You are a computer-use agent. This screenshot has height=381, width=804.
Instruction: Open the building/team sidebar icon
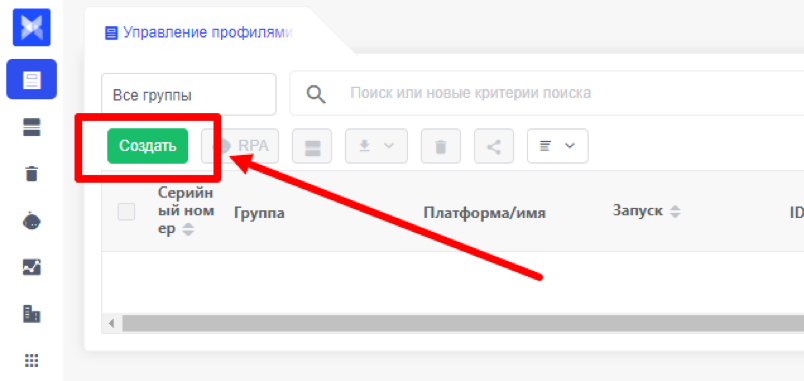pyautogui.click(x=32, y=313)
